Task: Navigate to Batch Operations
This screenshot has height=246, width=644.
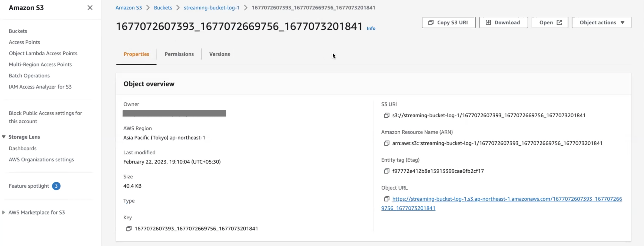Action: (29, 76)
